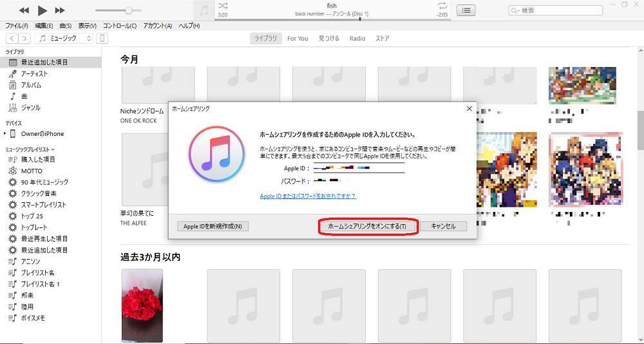The width and height of the screenshot is (644, 344).
Task: Open the ファイル(F) menu
Action: click(x=17, y=26)
